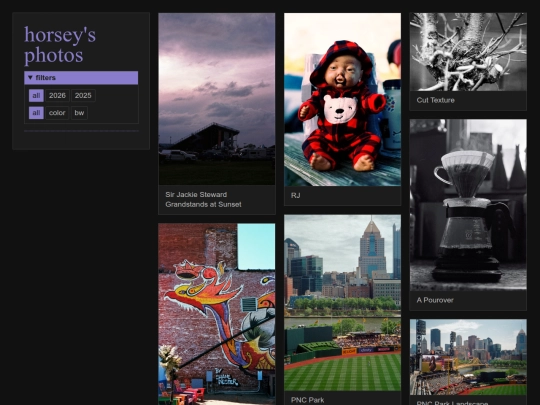This screenshot has height=405, width=540.
Task: Open the RJ doll photo
Action: [x=342, y=100]
